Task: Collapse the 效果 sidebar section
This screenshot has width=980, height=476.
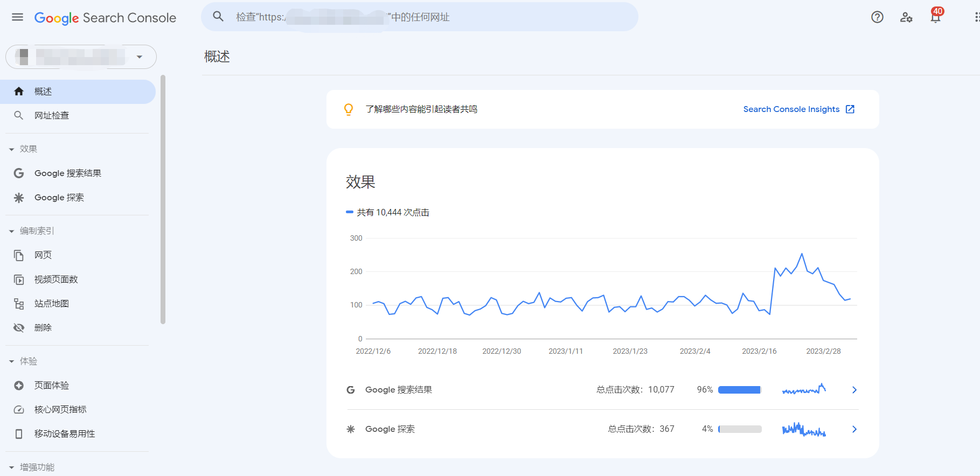Action: point(11,149)
